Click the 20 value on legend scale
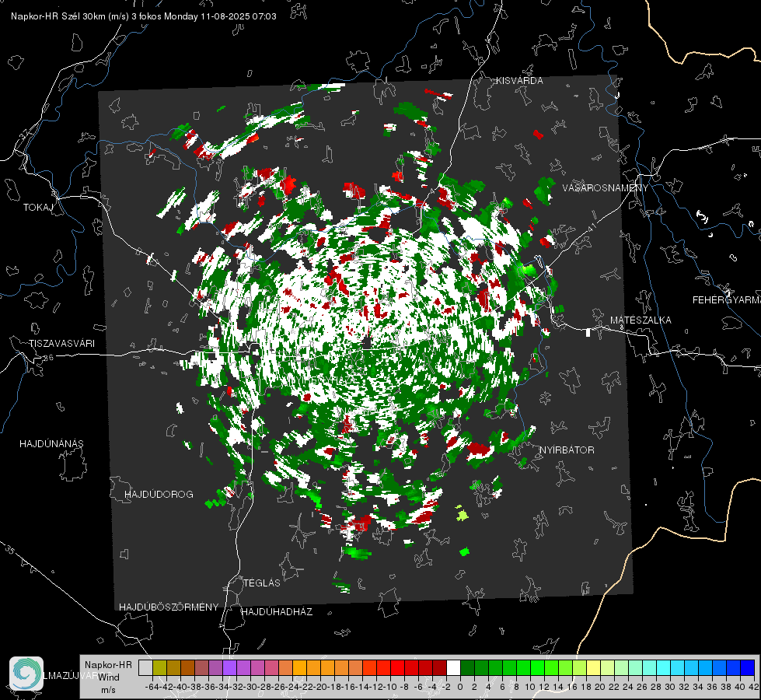Viewport: 761px width, 700px height. 600,687
